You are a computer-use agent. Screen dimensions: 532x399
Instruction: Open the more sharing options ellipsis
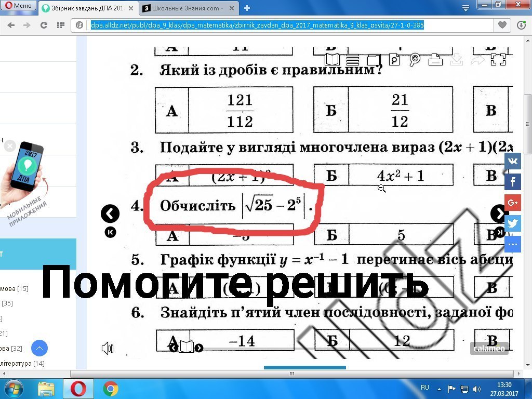pos(512,244)
